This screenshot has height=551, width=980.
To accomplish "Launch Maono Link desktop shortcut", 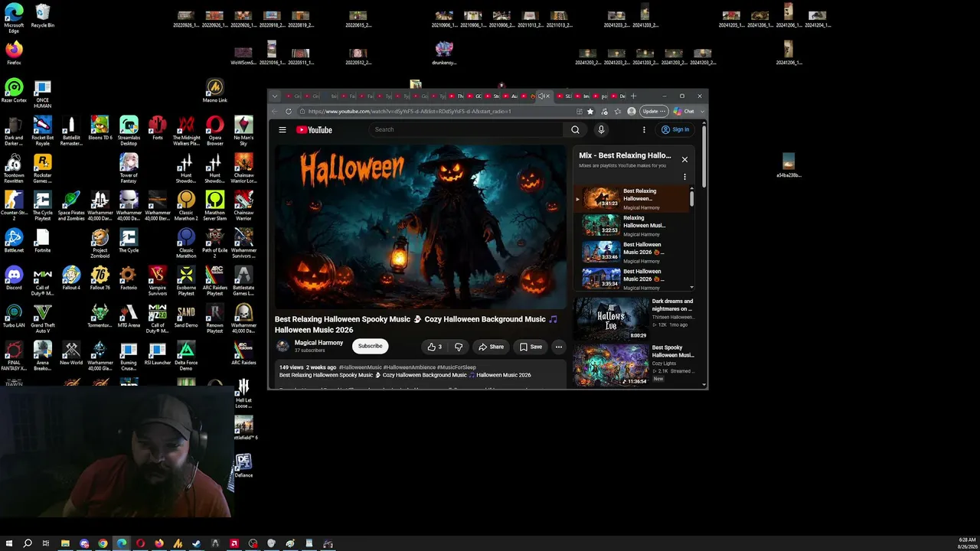I will [x=215, y=91].
